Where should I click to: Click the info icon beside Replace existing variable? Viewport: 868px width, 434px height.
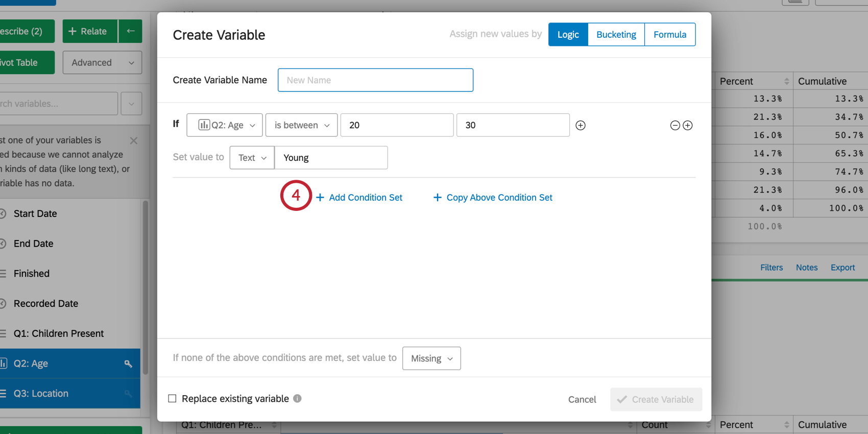(297, 398)
